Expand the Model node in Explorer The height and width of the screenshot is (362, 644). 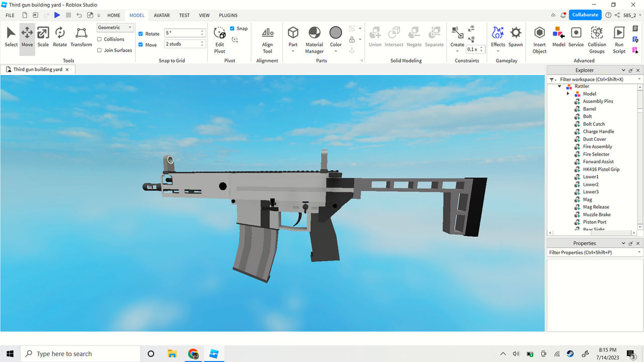(x=568, y=94)
